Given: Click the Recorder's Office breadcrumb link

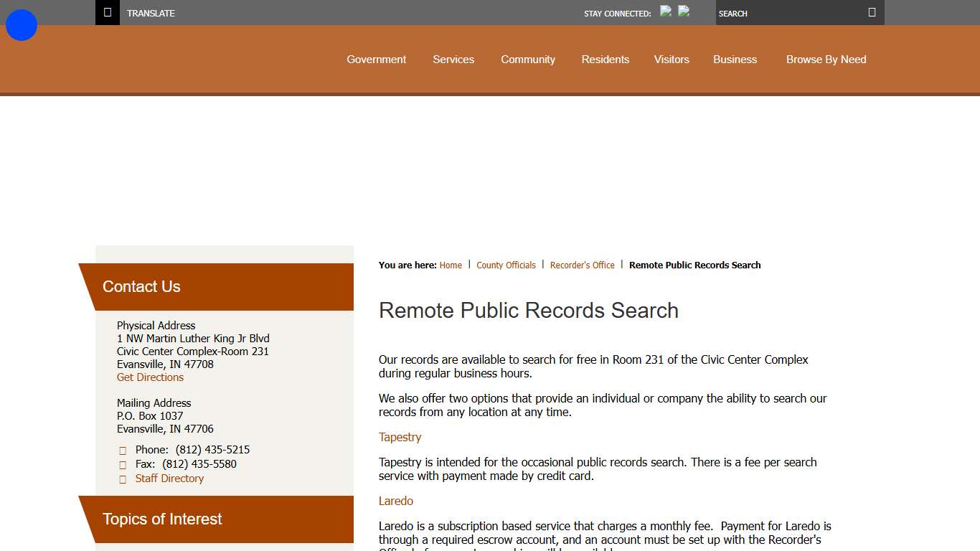Looking at the screenshot, I should click(582, 265).
